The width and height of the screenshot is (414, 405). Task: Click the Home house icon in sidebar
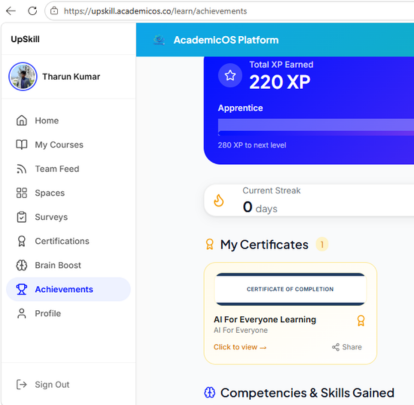coord(22,120)
